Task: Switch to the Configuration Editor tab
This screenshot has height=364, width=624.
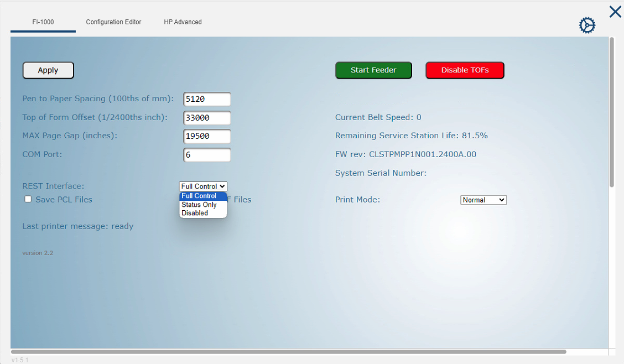Action: tap(113, 22)
